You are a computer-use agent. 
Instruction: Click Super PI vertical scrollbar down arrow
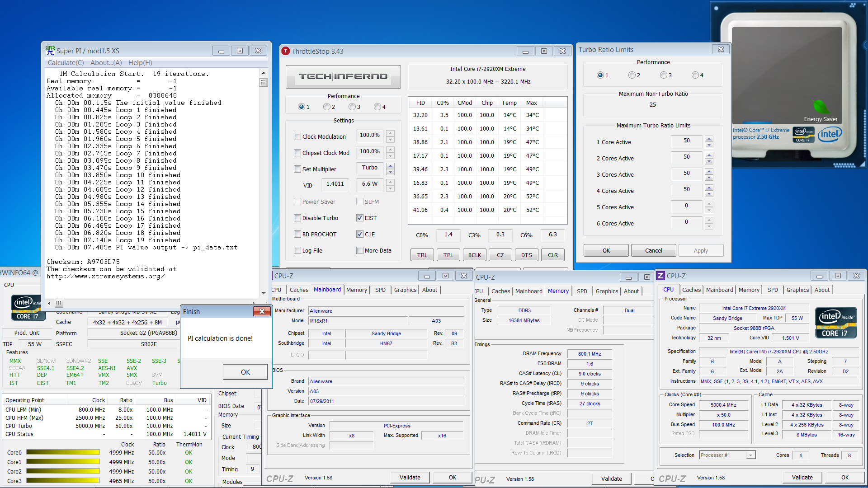coord(264,293)
